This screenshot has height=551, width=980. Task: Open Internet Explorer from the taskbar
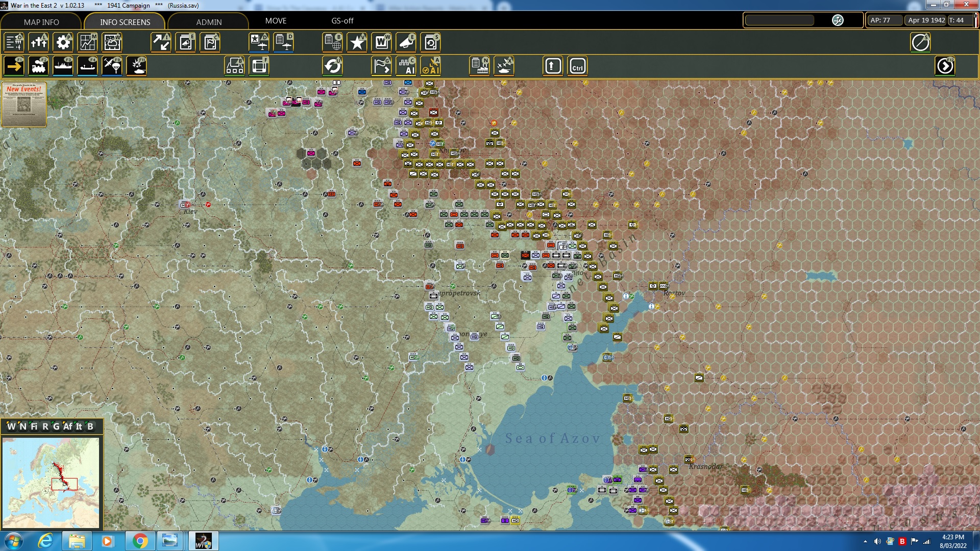pyautogui.click(x=46, y=541)
